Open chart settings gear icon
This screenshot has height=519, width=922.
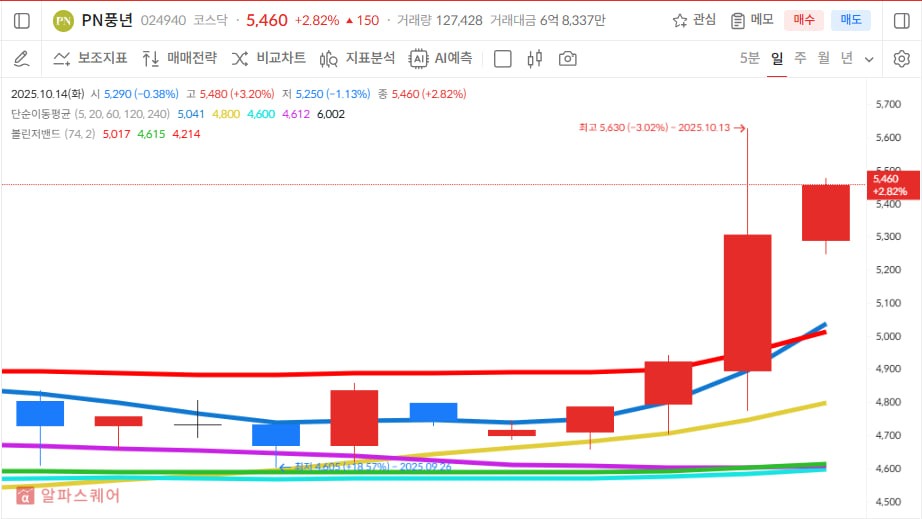pyautogui.click(x=901, y=58)
